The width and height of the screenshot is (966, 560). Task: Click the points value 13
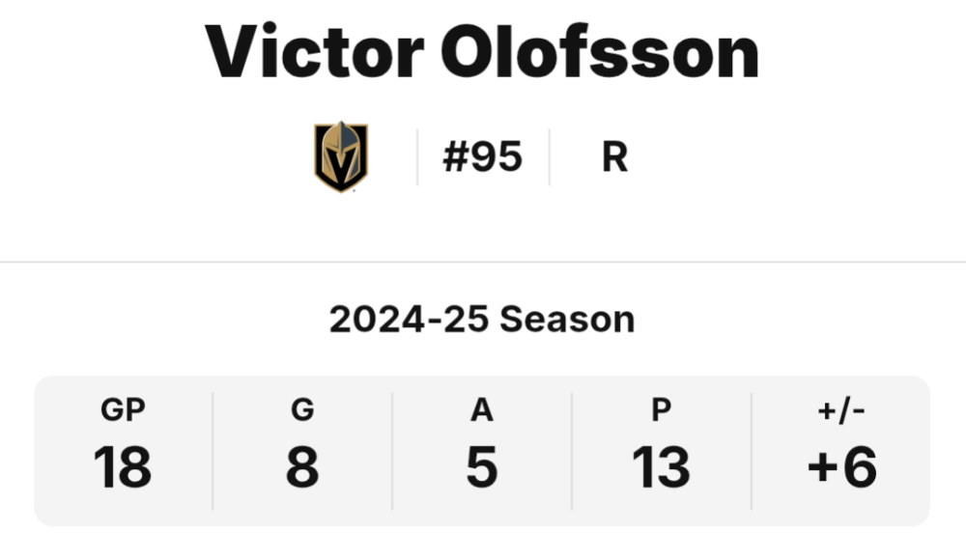661,467
